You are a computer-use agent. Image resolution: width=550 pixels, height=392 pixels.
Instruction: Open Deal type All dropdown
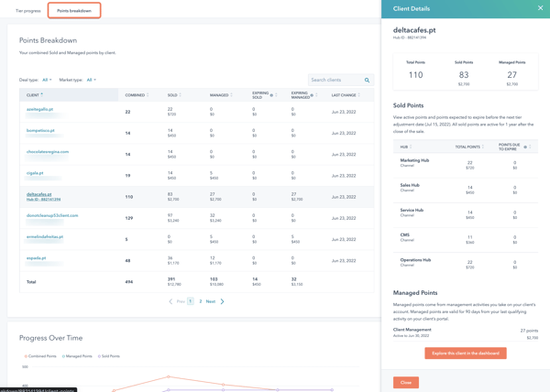(x=47, y=80)
